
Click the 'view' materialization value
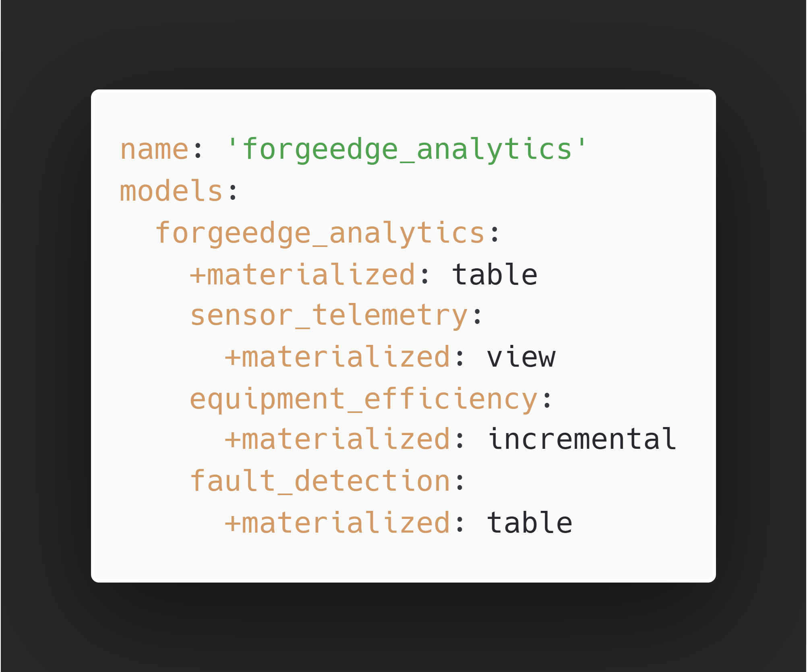coord(521,357)
